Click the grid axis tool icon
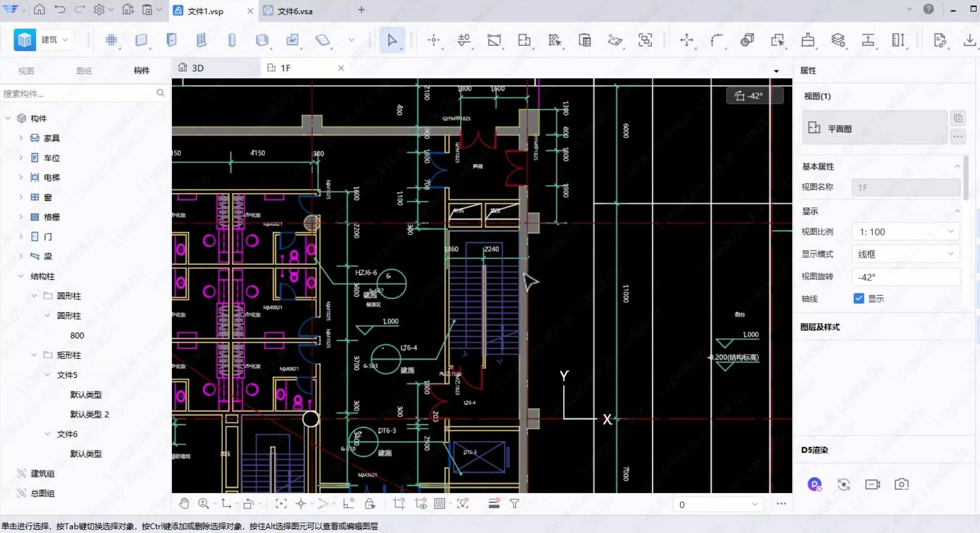The width and height of the screenshot is (980, 533). [x=111, y=40]
